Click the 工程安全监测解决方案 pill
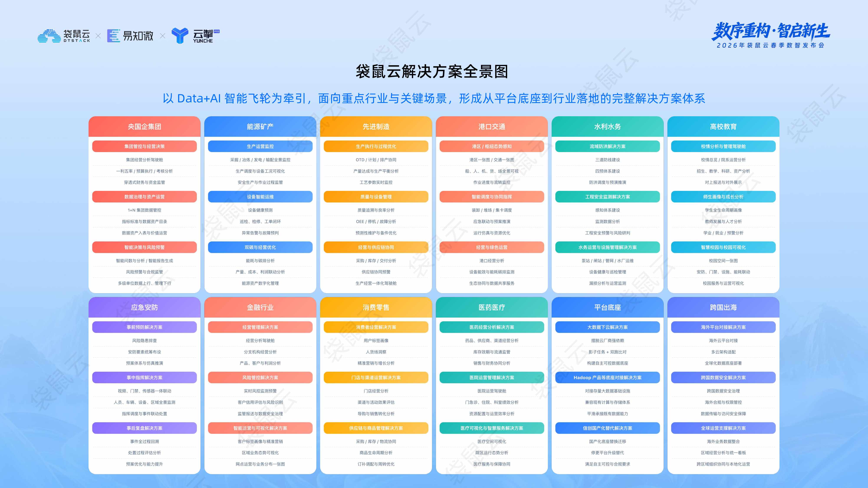Image resolution: width=868 pixels, height=488 pixels. tap(608, 197)
